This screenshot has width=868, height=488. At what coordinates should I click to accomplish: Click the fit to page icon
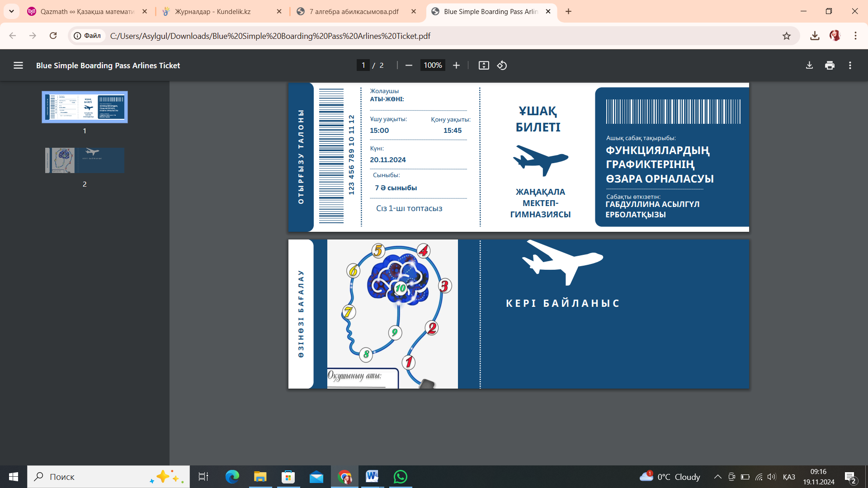(x=484, y=66)
